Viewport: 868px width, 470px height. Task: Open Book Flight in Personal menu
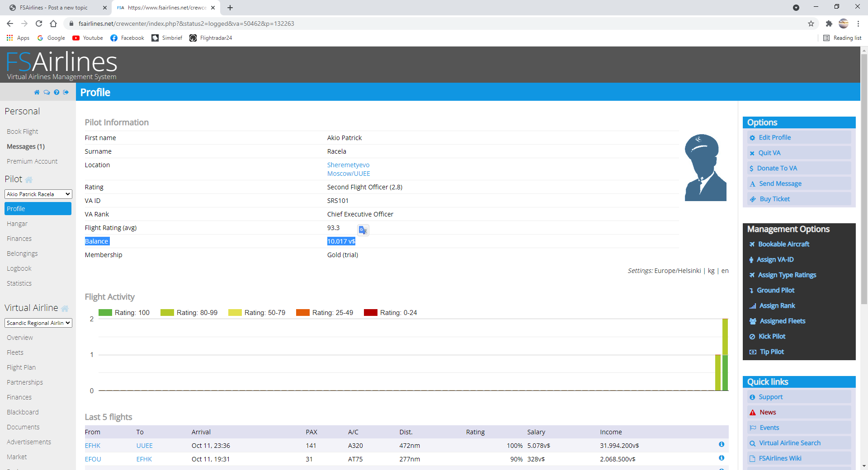(22, 132)
